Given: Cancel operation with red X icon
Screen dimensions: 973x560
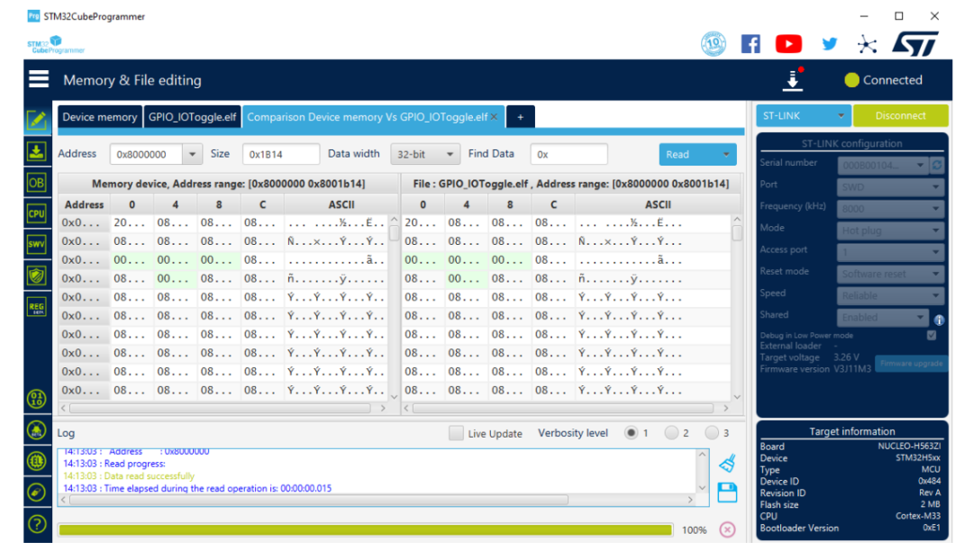Looking at the screenshot, I should pyautogui.click(x=727, y=529).
